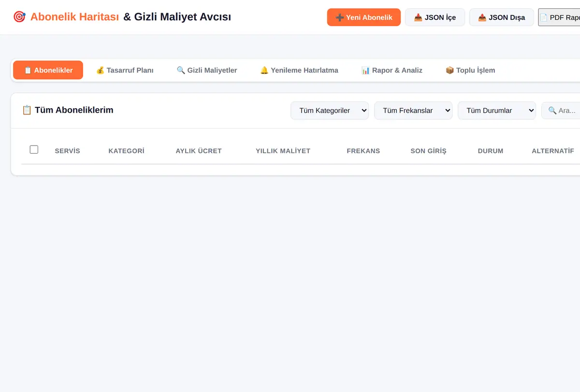Open the Tasarruf Planı tab
Viewport: 580px width, 392px height.
point(125,70)
